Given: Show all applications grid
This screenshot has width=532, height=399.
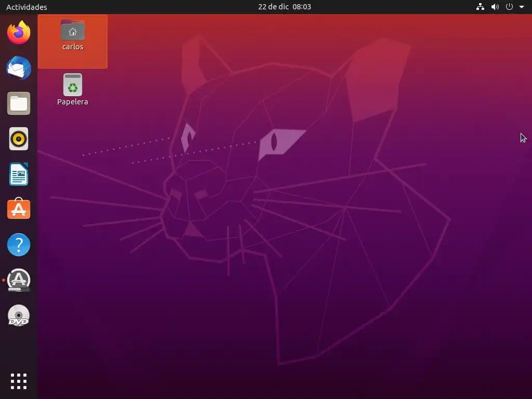Looking at the screenshot, I should (x=19, y=381).
